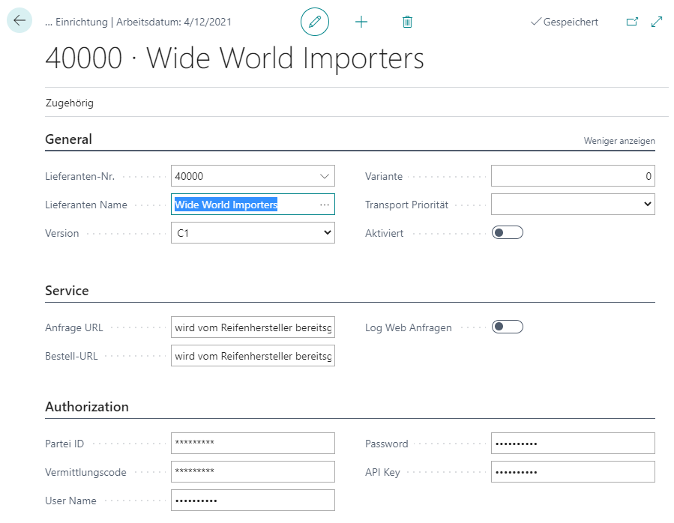
Task: Click the Transport Priorität field label
Action: click(x=407, y=205)
